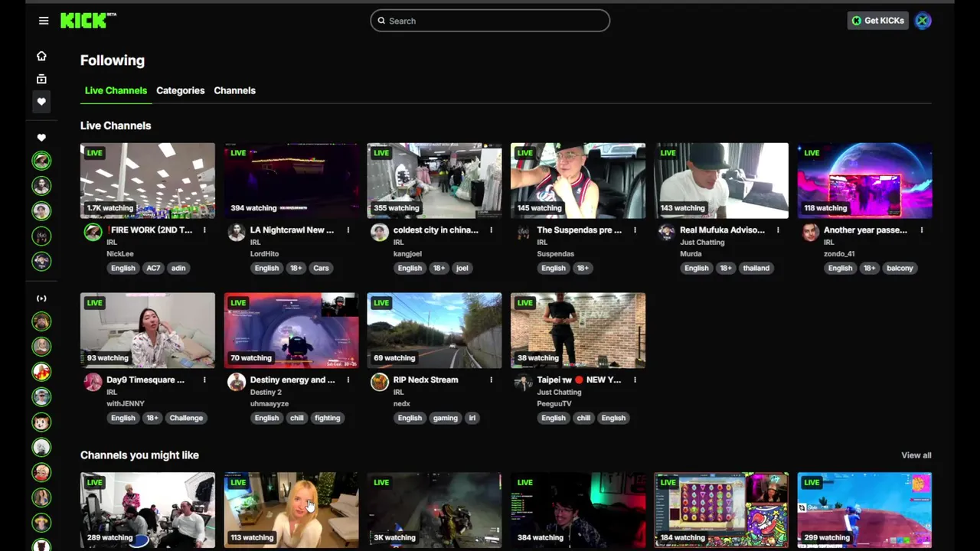The image size is (980, 551).
Task: Open LordHito channel avatar
Action: pyautogui.click(x=237, y=233)
